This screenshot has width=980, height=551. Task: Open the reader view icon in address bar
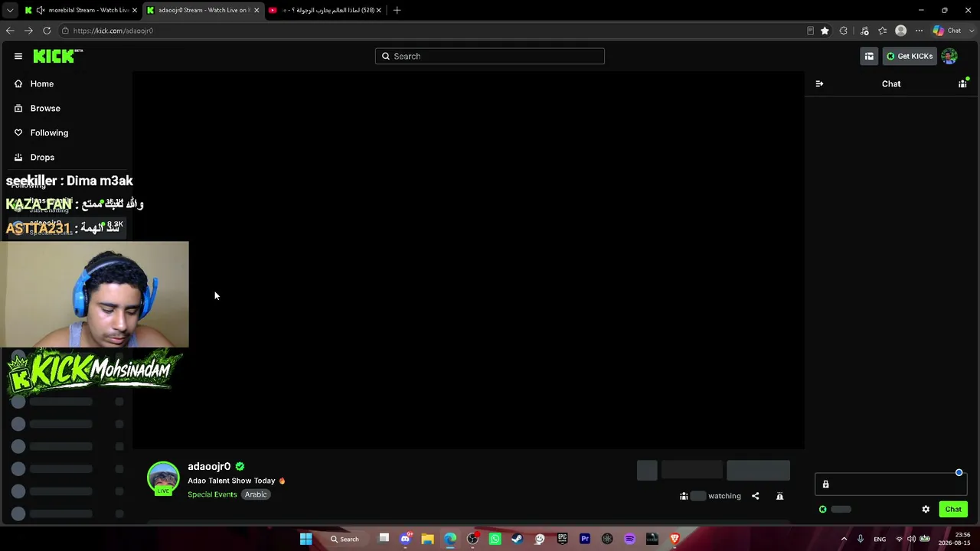810,31
